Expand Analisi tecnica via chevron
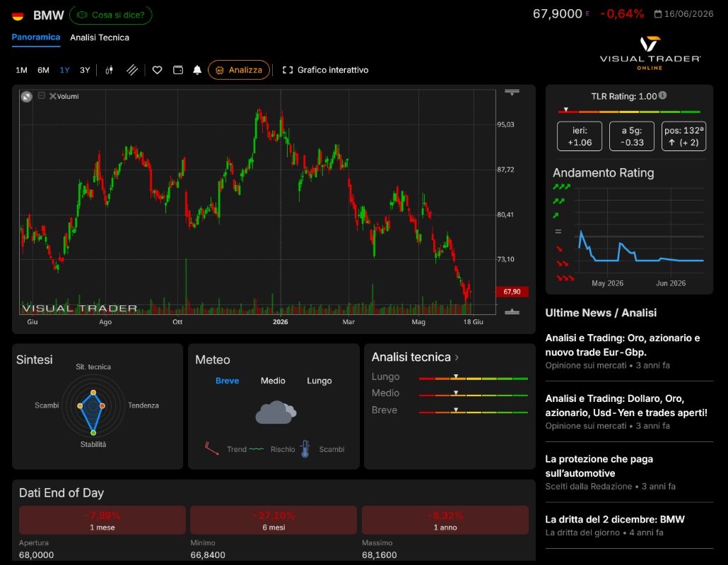728x565 pixels. point(457,357)
